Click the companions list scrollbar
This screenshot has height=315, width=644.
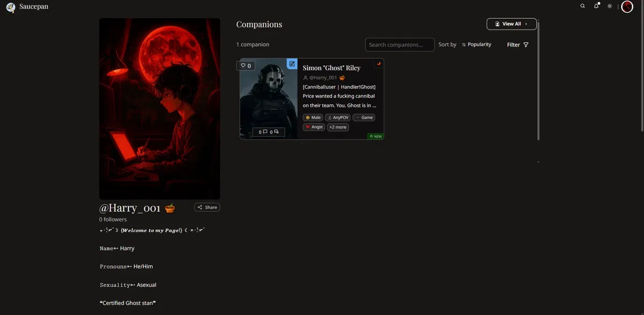point(538,80)
